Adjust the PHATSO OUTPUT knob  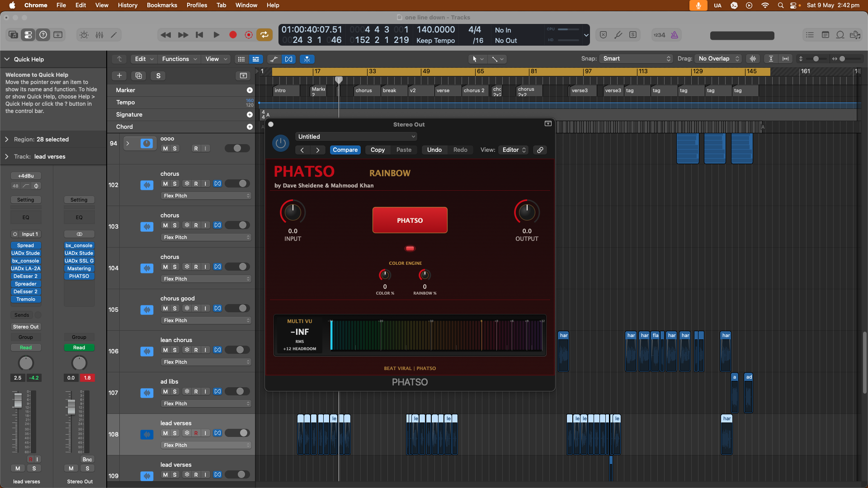click(x=527, y=212)
